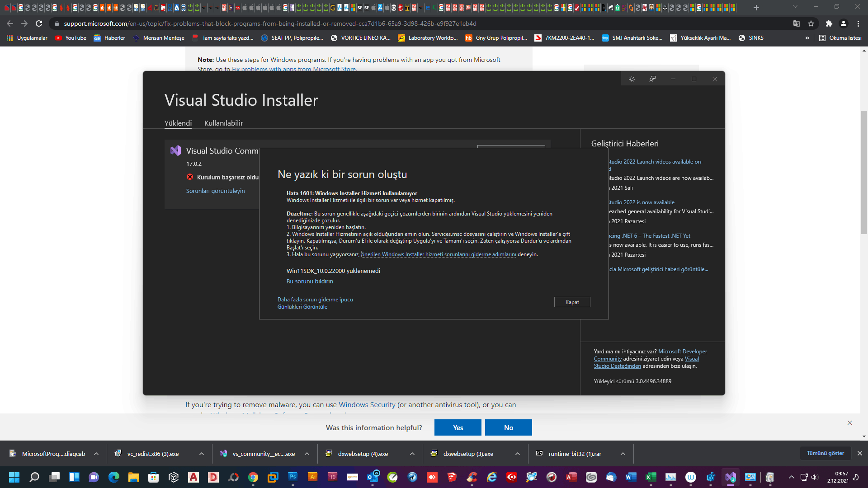Open Chrome tab search dropdown arrow

coord(795,7)
